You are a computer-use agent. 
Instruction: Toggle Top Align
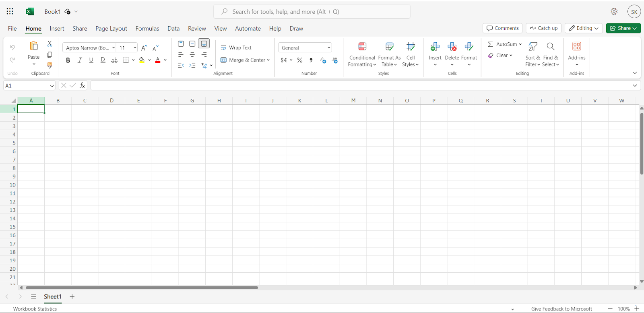point(181,44)
